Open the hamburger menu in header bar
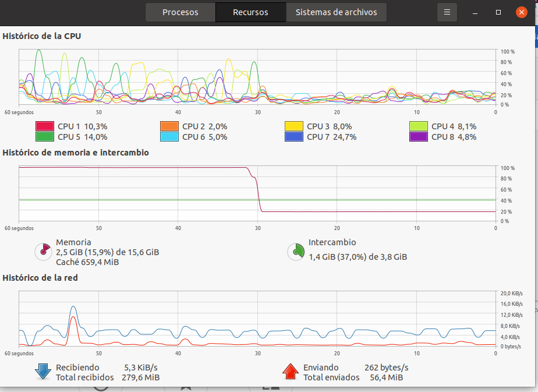 (x=447, y=12)
